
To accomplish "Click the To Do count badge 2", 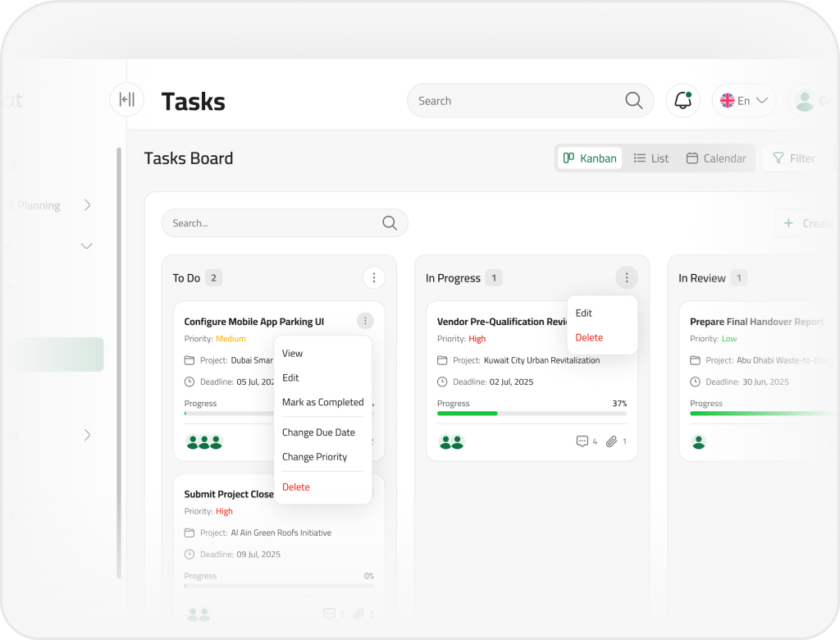I will click(x=214, y=277).
